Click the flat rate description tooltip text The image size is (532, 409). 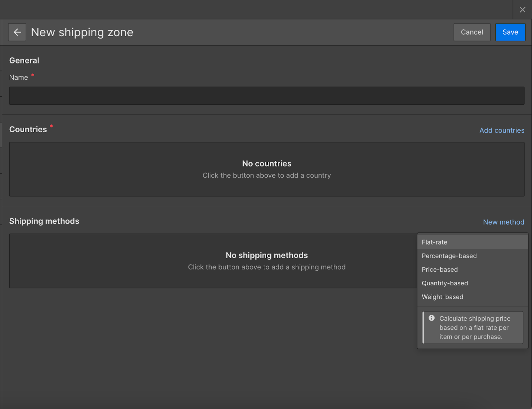coord(475,327)
